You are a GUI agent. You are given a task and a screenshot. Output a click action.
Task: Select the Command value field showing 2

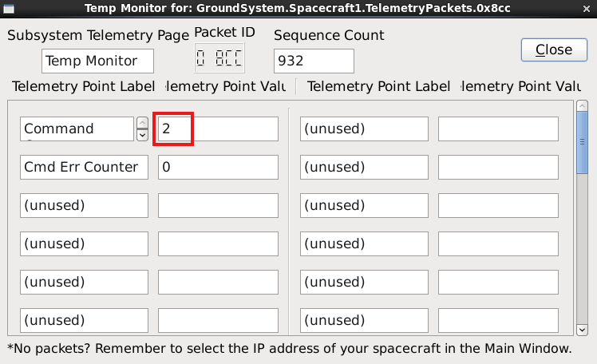click(218, 129)
